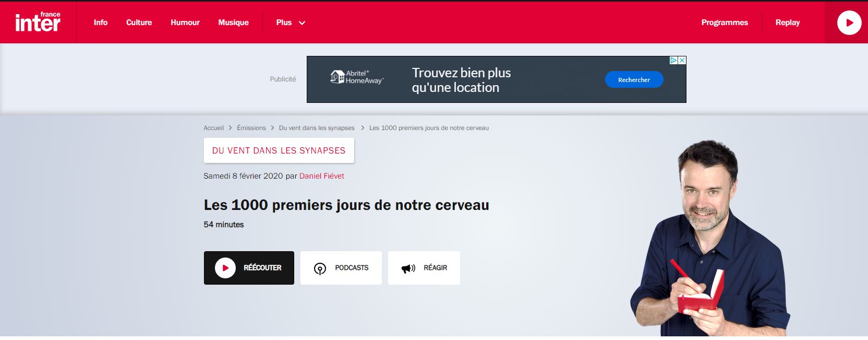Open the Info section
The width and height of the screenshot is (868, 340).
coord(101,22)
